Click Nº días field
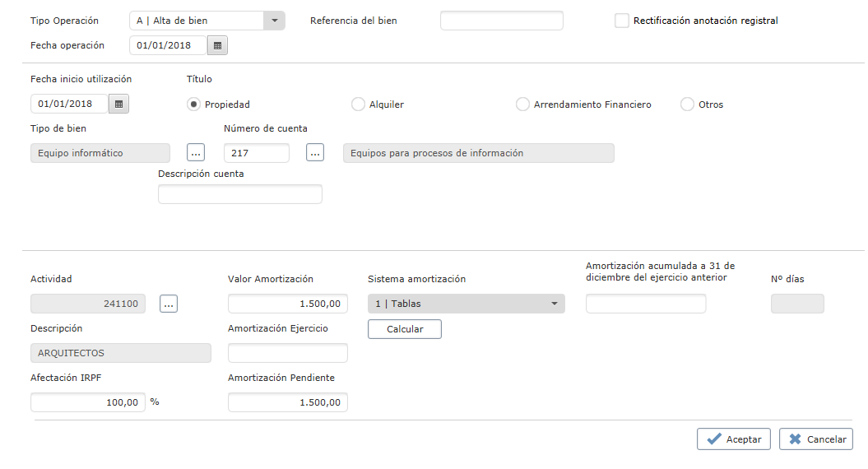The width and height of the screenshot is (868, 469). coord(797,304)
